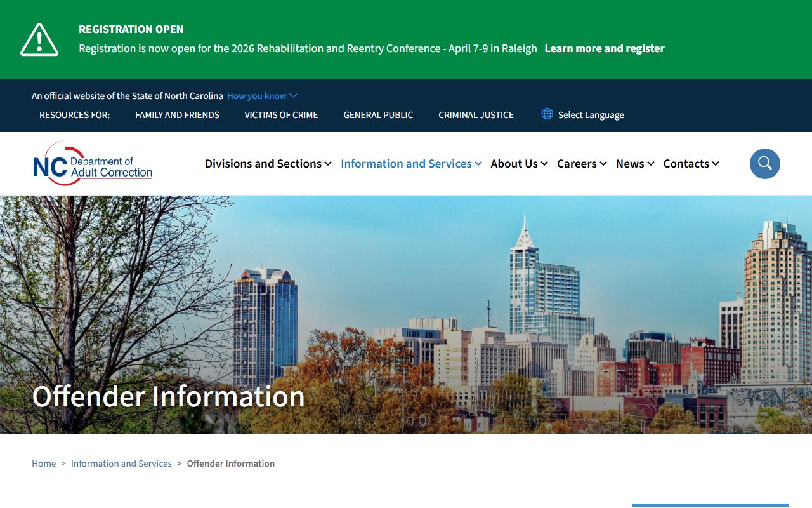Select Family and Friends resources
Screen dimensions: 812x508
pyautogui.click(x=177, y=115)
